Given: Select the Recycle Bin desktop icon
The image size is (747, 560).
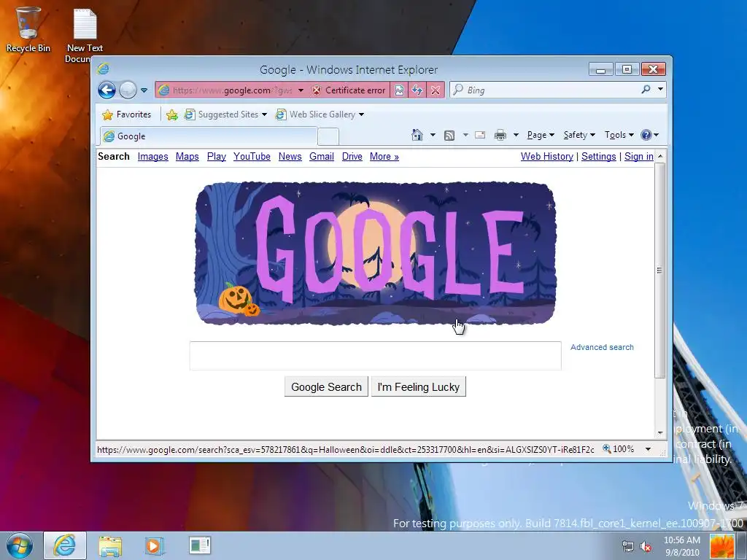Looking at the screenshot, I should (28, 29).
